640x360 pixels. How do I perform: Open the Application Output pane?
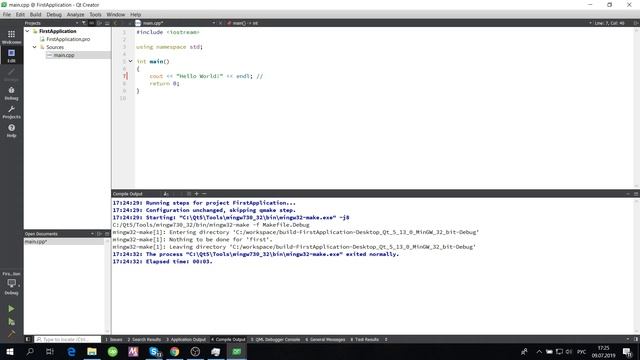186,339
